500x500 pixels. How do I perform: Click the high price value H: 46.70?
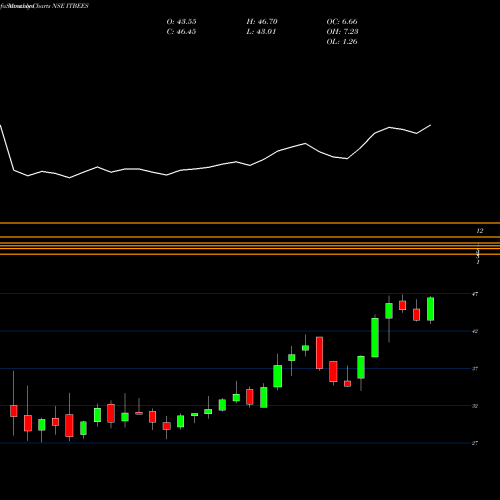pos(262,22)
